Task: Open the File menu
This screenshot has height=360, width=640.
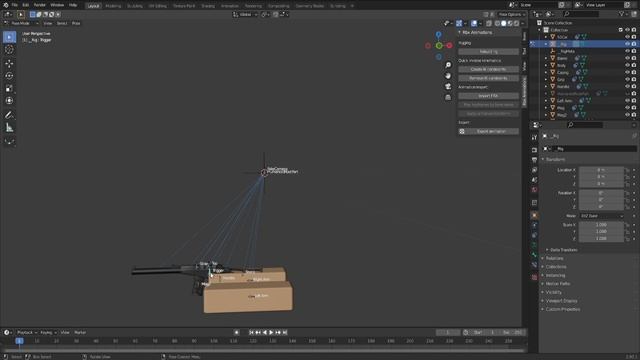Action: [x=15, y=5]
